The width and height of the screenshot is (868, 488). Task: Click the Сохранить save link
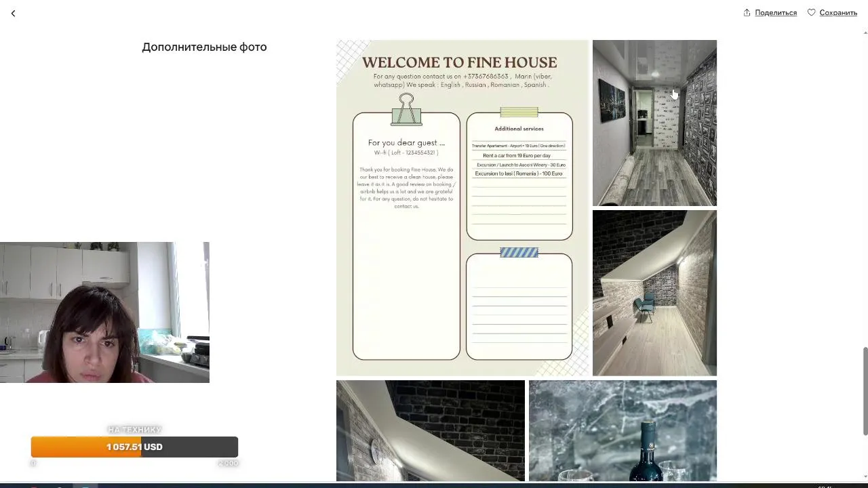(x=838, y=13)
